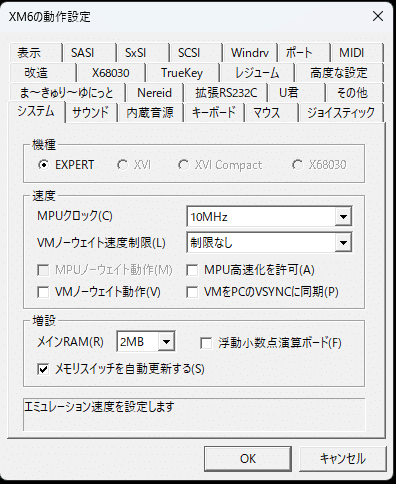Viewport: 396px width, 484px height.
Task: Select the キーボード tab
Action: pos(214,113)
